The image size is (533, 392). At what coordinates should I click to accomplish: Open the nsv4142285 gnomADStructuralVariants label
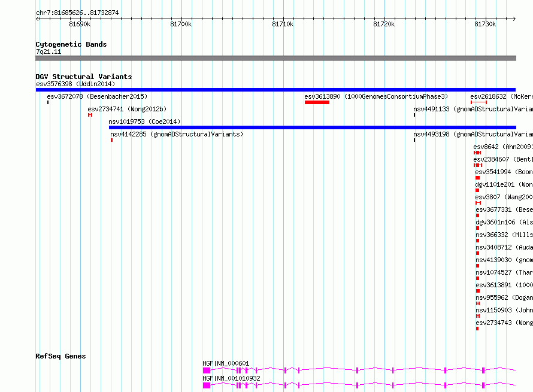pyautogui.click(x=177, y=134)
